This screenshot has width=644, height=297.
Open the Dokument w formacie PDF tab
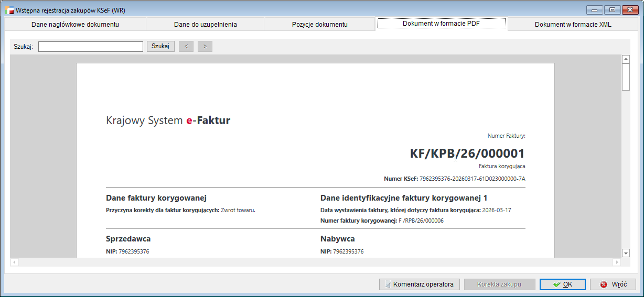pyautogui.click(x=441, y=24)
